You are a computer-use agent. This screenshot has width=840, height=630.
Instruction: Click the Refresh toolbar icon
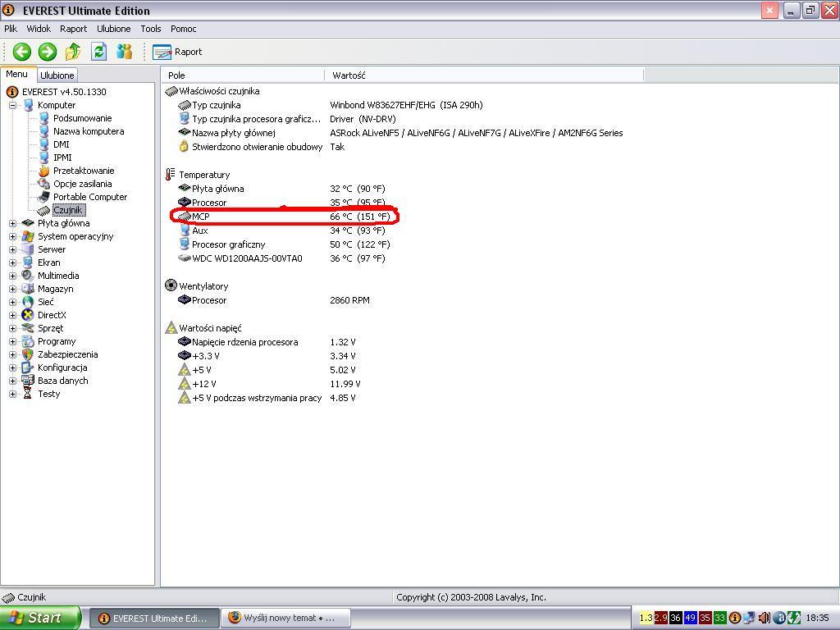coord(98,52)
